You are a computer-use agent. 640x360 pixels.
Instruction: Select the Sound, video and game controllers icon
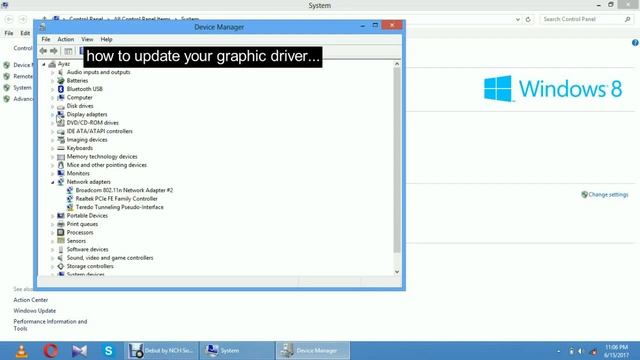coord(61,258)
